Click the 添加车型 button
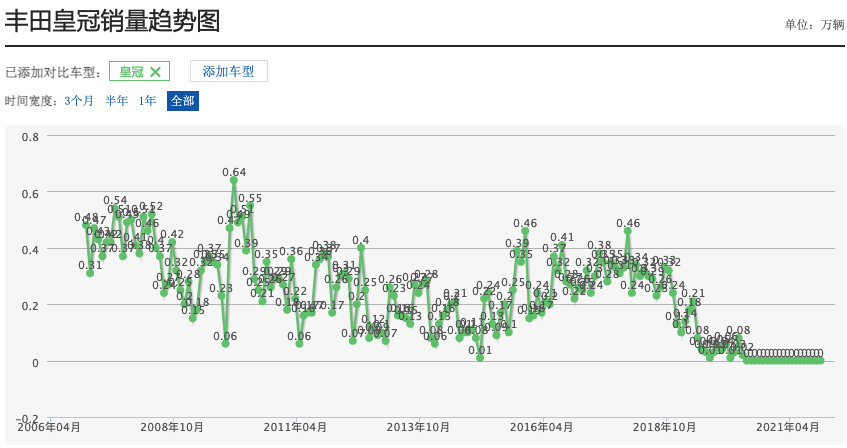The width and height of the screenshot is (847, 448). pyautogui.click(x=228, y=71)
